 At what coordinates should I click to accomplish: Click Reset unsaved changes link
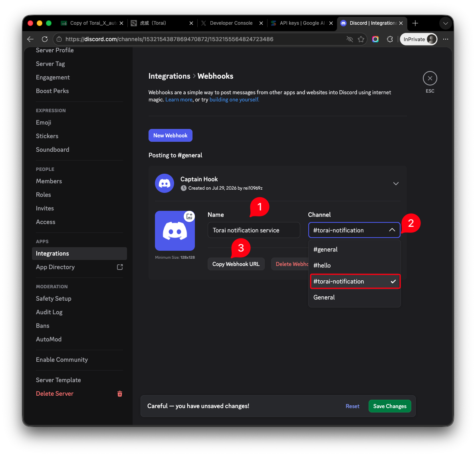tap(353, 406)
